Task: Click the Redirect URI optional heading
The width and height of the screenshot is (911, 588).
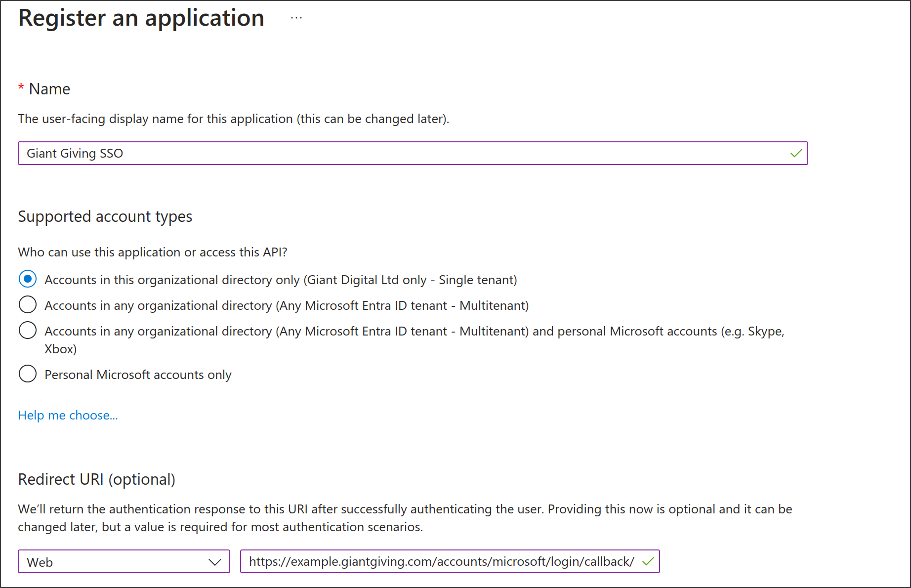Action: coord(97,479)
